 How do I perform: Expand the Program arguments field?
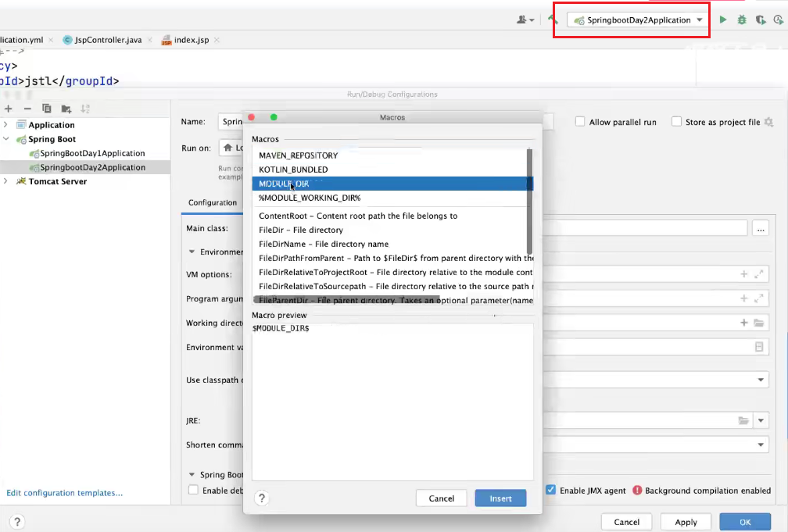759,298
